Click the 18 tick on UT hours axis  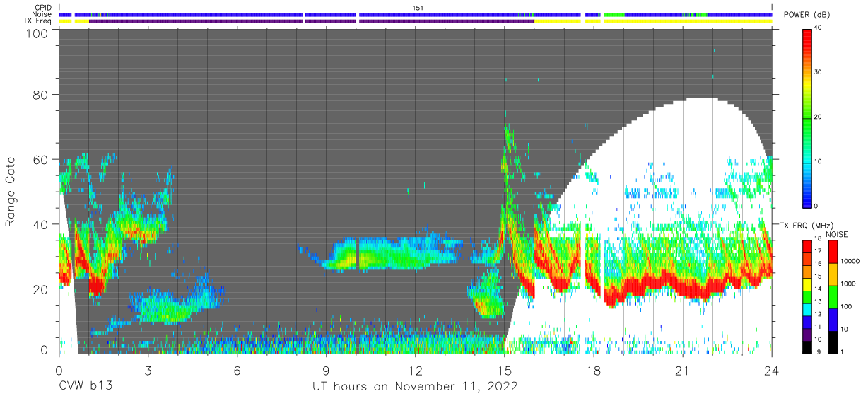tap(594, 370)
